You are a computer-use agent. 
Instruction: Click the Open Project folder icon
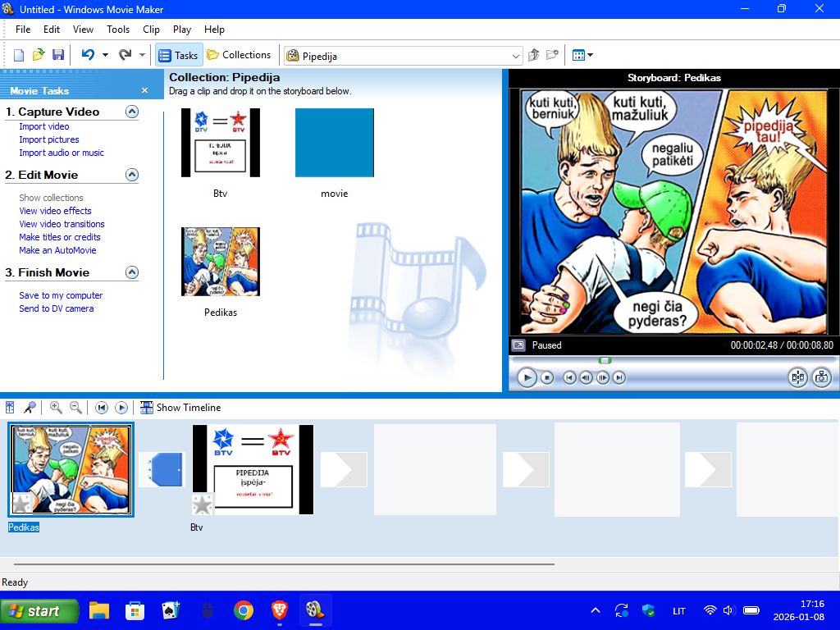pos(39,55)
